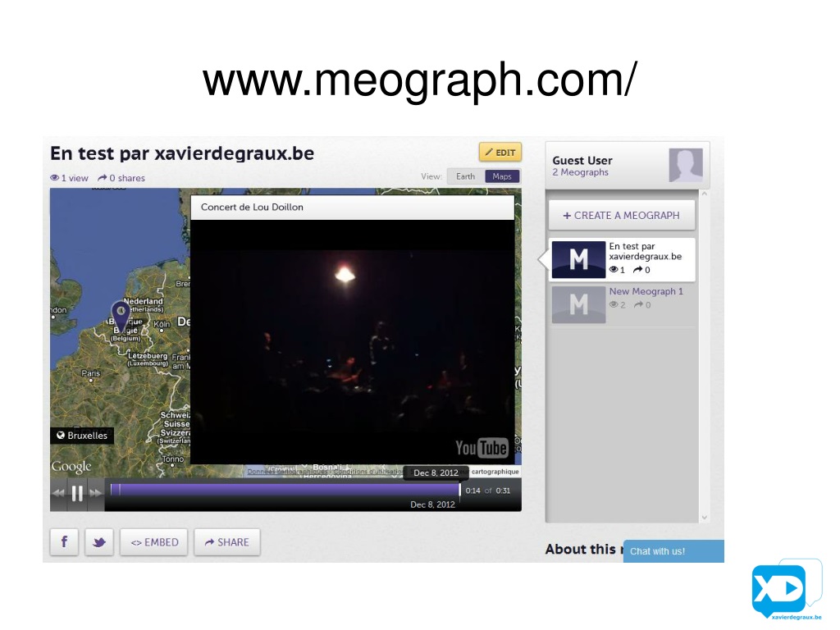Open the '2 Meographs' link
Screen dimensions: 840x630
pos(580,172)
